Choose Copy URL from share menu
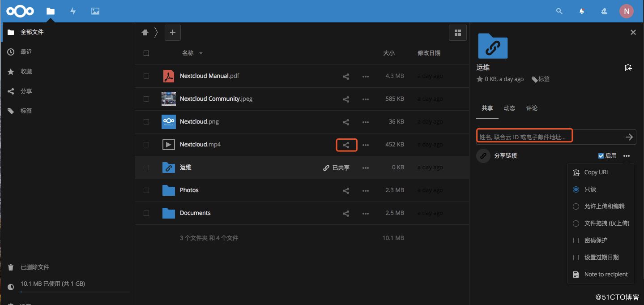644x305 pixels. coord(596,172)
